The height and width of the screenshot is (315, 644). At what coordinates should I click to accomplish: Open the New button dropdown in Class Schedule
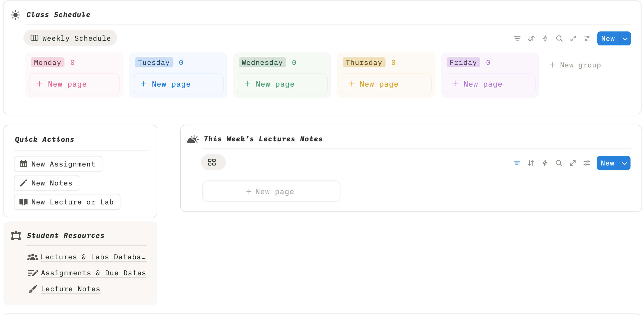(625, 38)
